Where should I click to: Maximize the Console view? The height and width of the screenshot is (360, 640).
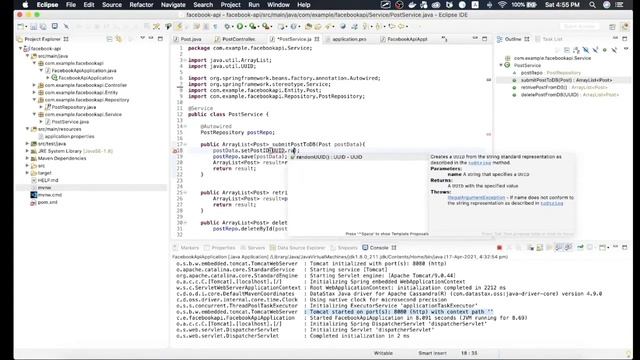[x=624, y=247]
